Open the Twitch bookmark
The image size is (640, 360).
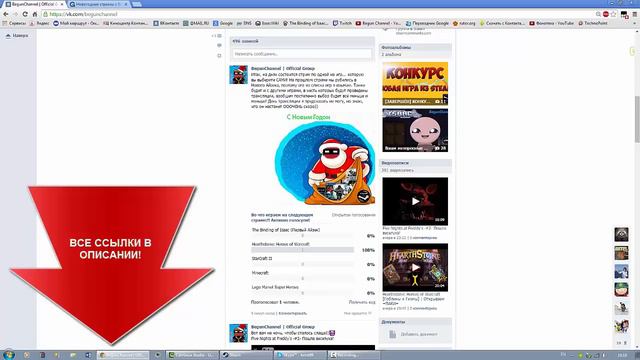[x=342, y=23]
